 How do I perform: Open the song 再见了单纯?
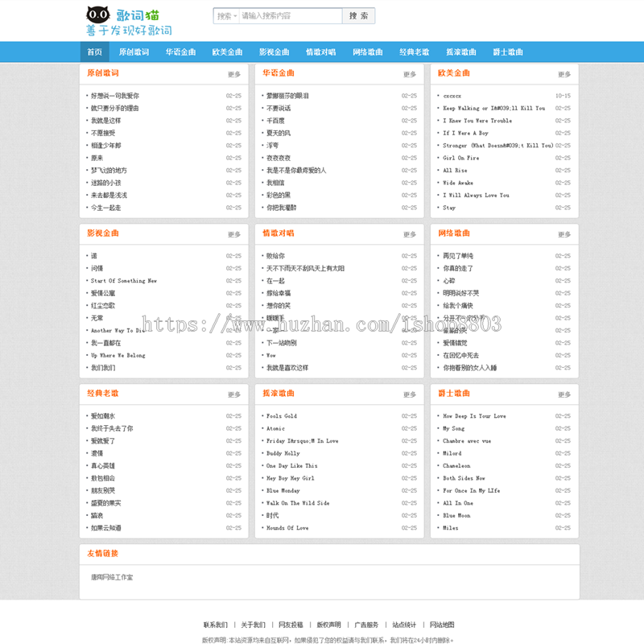458,256
